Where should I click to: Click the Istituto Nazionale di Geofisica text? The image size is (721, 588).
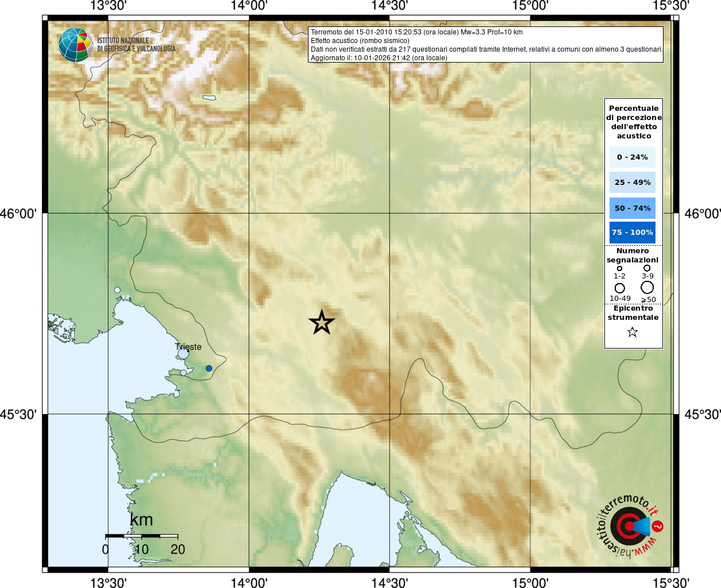click(x=136, y=45)
